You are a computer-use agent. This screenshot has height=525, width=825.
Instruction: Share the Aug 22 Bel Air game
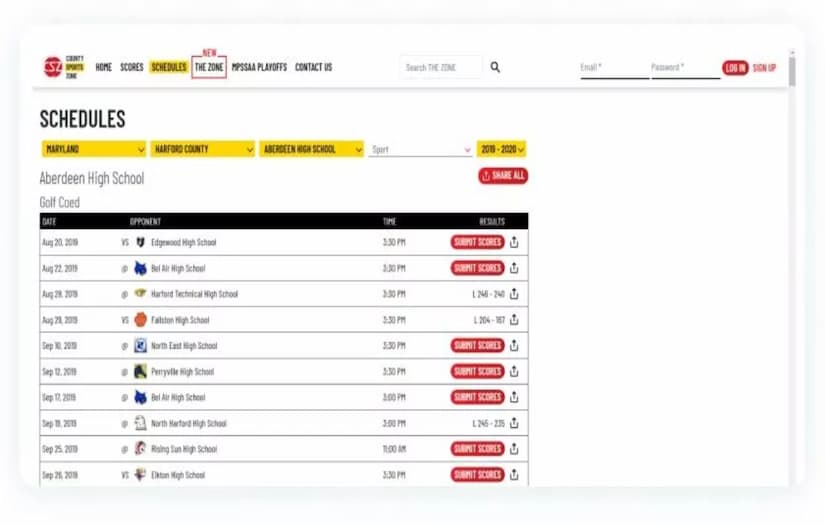pos(514,268)
